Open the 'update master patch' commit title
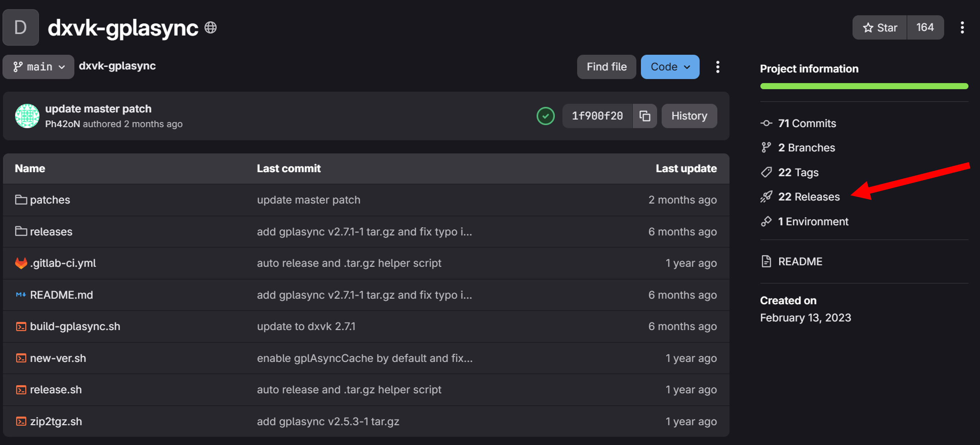 (98, 109)
